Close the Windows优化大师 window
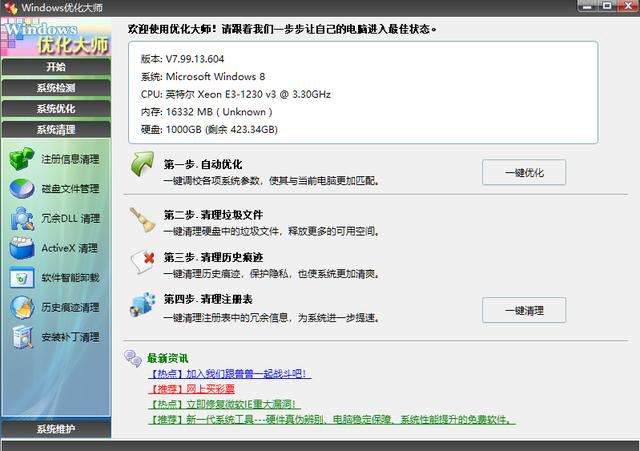Image resolution: width=640 pixels, height=451 pixels. pos(628,6)
